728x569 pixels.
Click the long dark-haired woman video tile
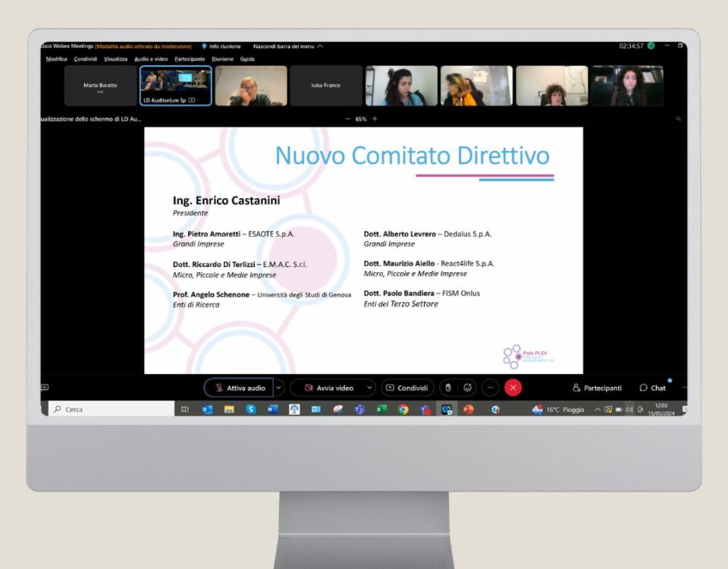coord(627,86)
